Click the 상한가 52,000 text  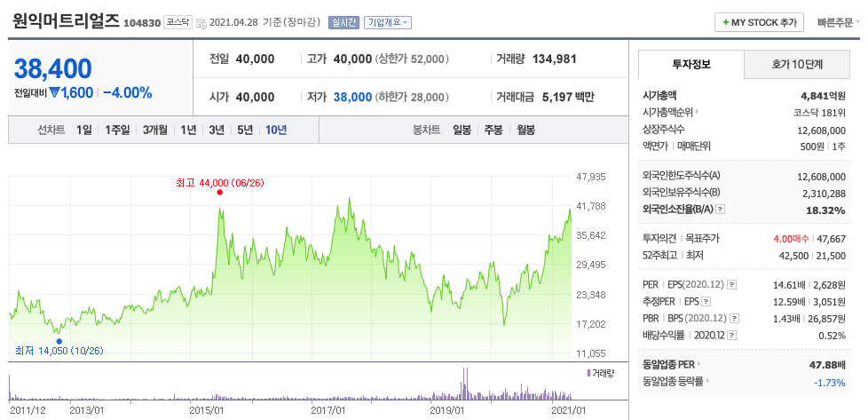[412, 59]
